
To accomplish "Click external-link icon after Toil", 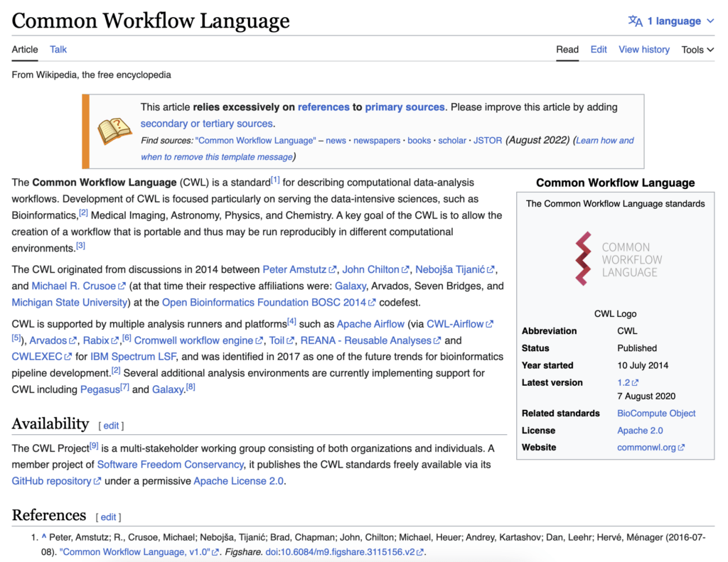I will click(290, 340).
